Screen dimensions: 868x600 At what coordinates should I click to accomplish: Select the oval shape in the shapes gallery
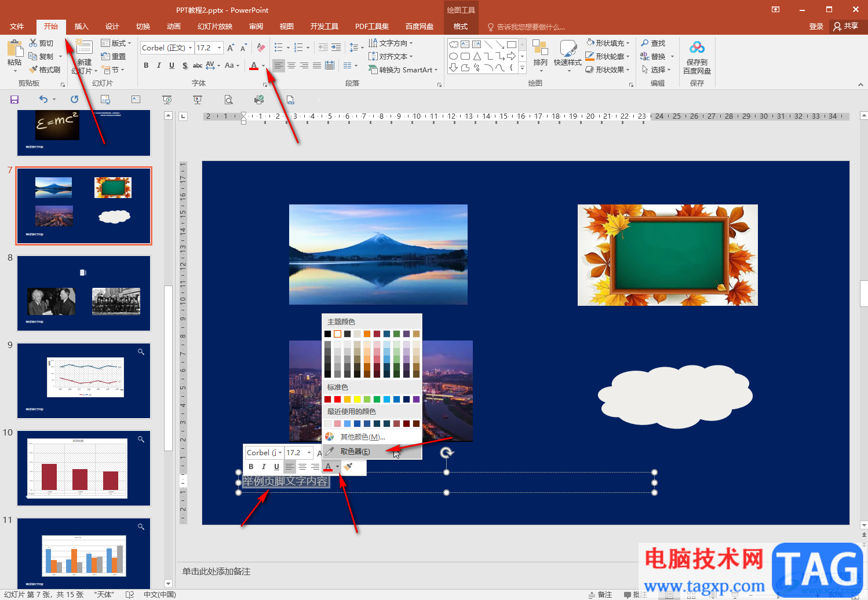[454, 56]
